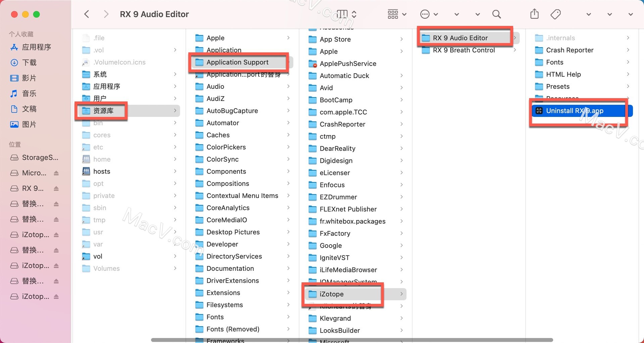Screen dimensions: 644x343
Task: Click the horizontal scrollbar at bottom
Action: [352, 340]
